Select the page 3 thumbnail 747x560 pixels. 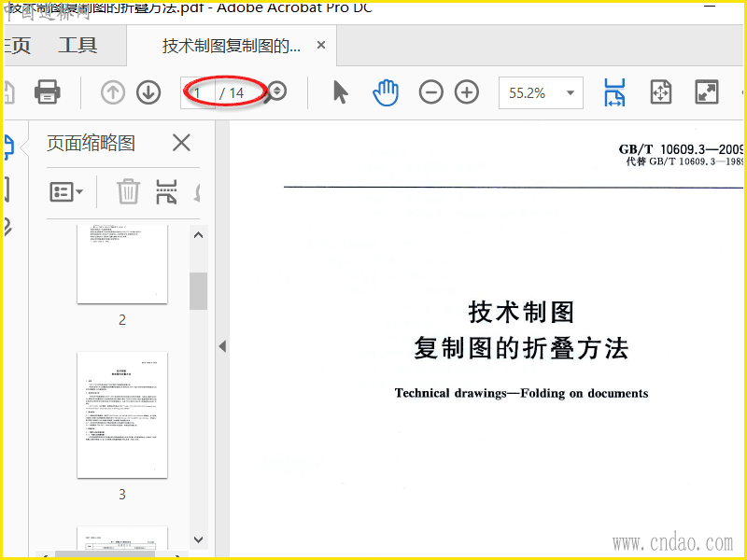pyautogui.click(x=122, y=414)
